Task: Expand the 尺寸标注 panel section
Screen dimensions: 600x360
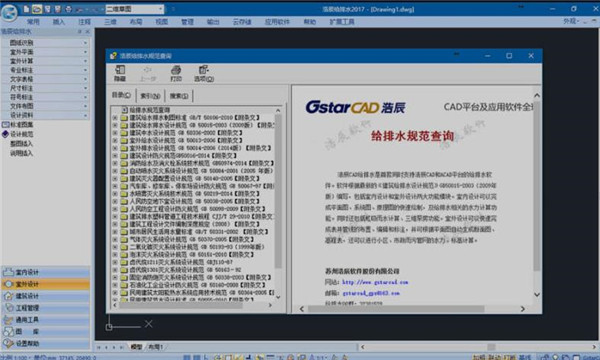Action: pyautogui.click(x=45, y=88)
